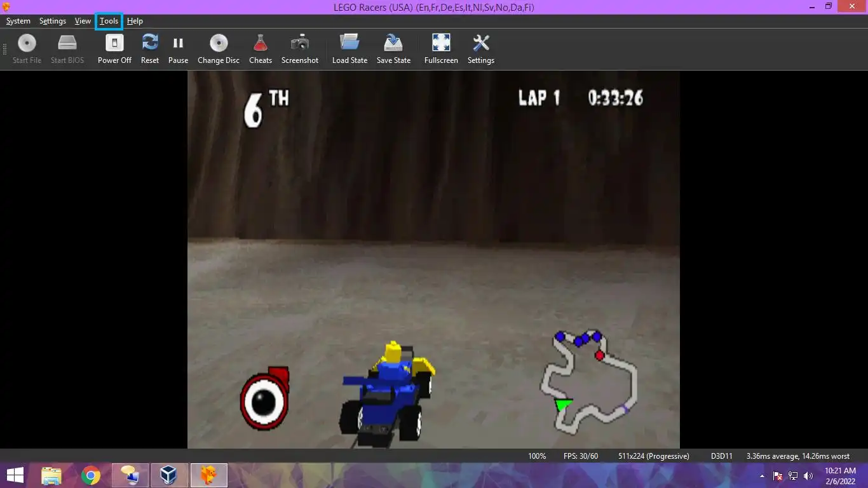Click the 100% scale status entry

coord(537,456)
